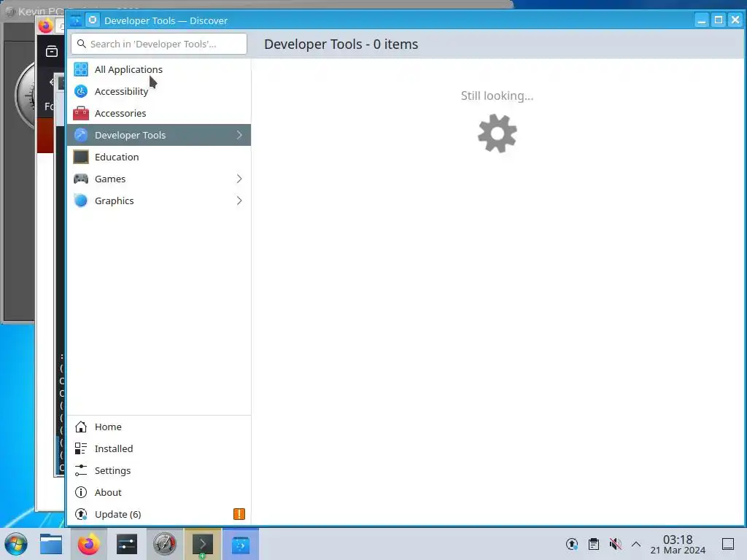Click the Education chalkboard icon

pos(81,157)
